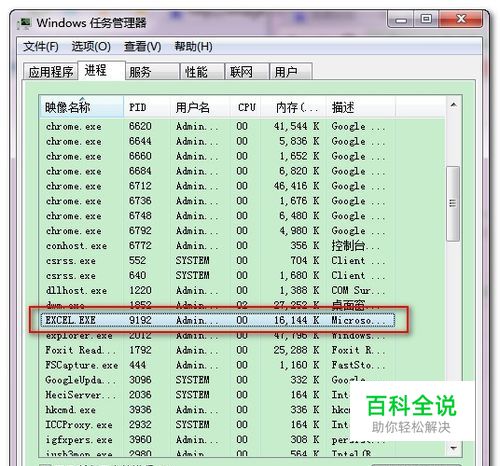Open the 选项(O) menu

point(91,46)
